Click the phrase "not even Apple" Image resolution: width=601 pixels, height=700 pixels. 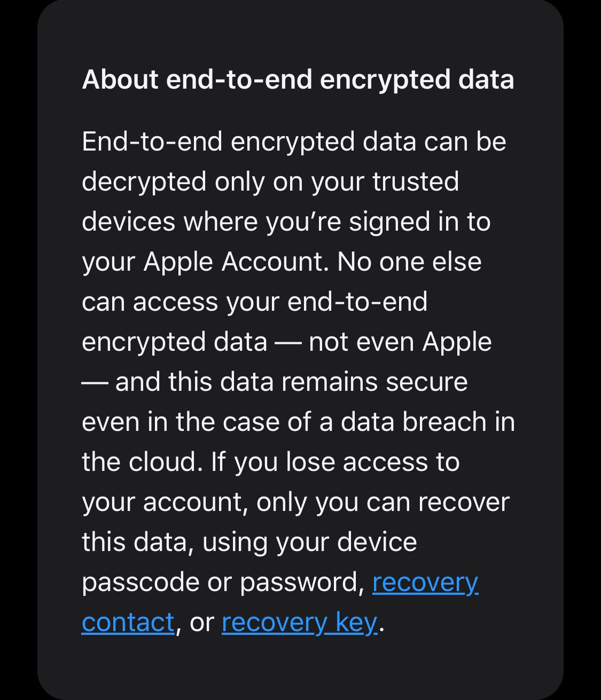[x=400, y=342]
